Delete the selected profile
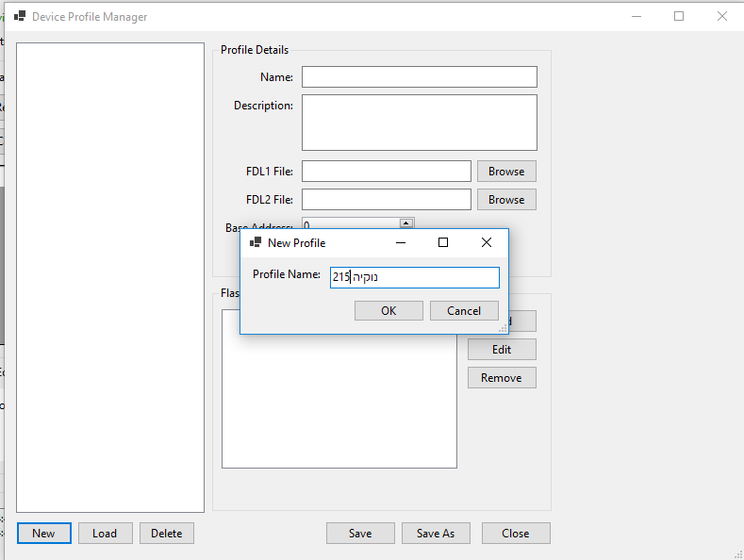 click(x=167, y=533)
